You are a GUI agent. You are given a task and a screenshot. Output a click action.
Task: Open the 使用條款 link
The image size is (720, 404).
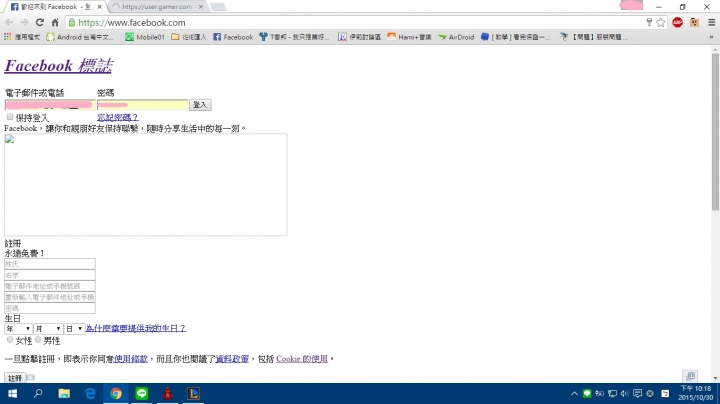point(131,359)
